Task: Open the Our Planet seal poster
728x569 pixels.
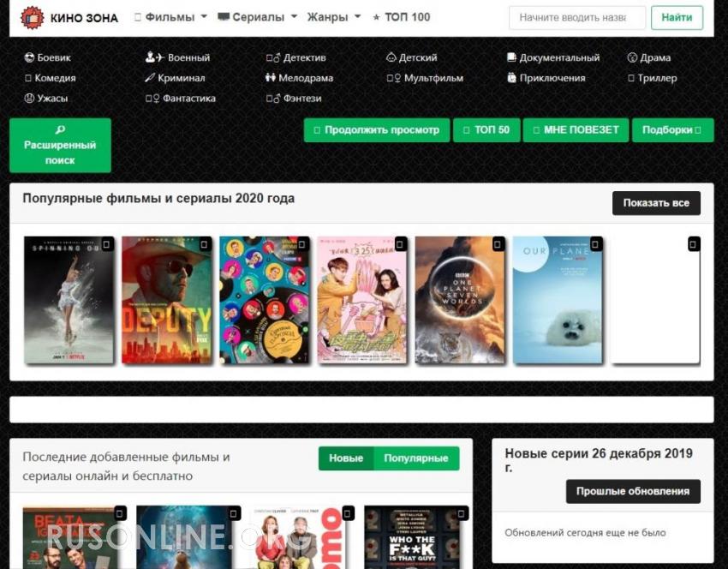Action: 558,300
